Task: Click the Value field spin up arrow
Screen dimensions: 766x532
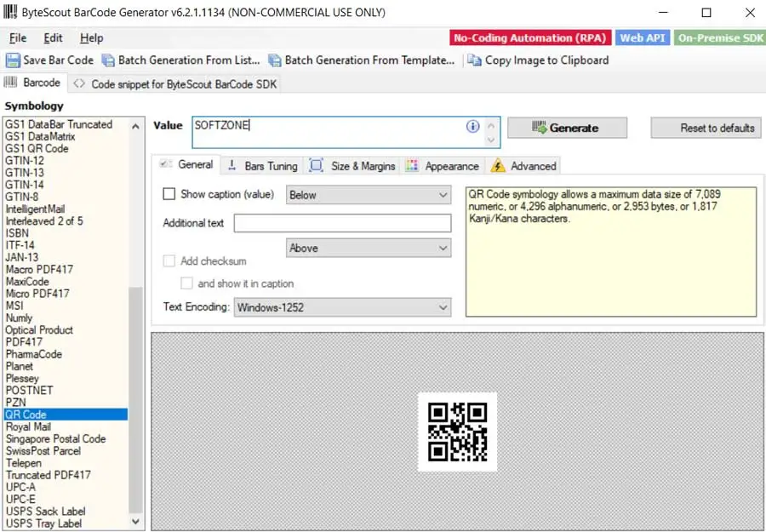Action: (x=491, y=126)
